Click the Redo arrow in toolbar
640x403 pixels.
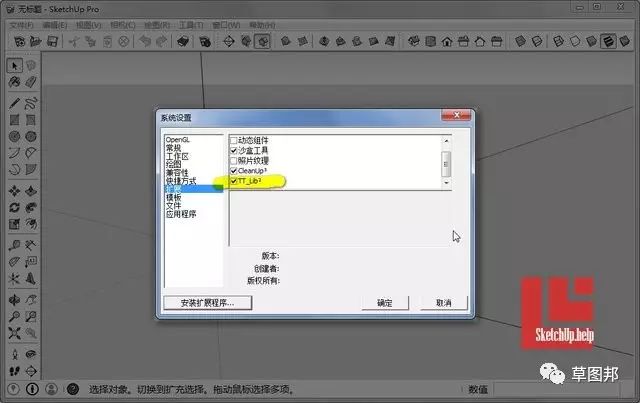click(x=162, y=41)
